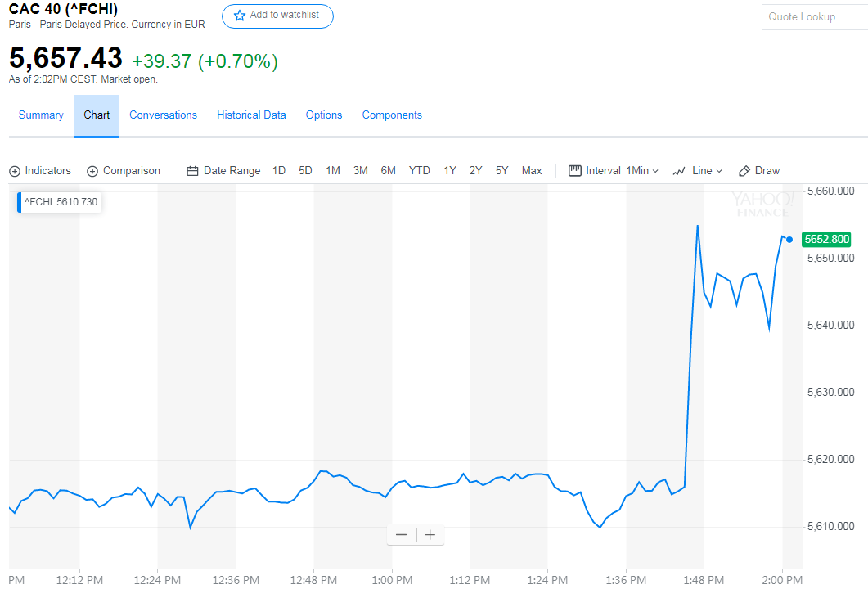Click the Draw pencil tool
868x589 pixels.
(x=744, y=171)
